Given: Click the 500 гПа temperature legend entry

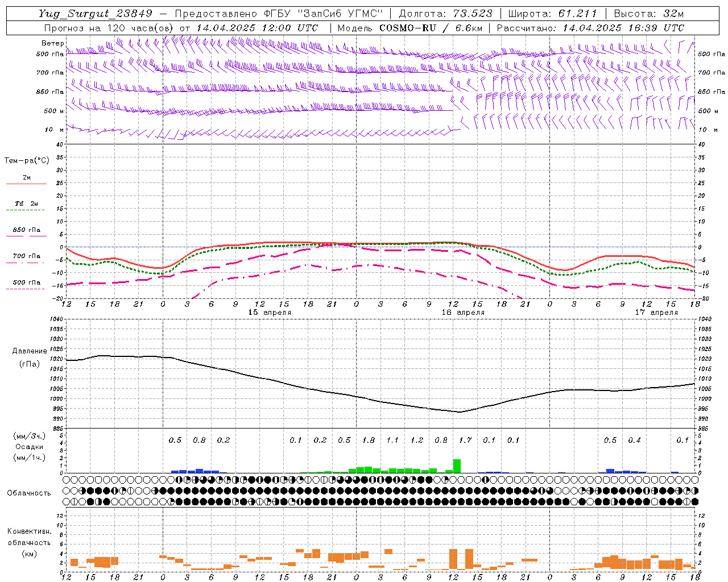Looking at the screenshot, I should (27, 282).
